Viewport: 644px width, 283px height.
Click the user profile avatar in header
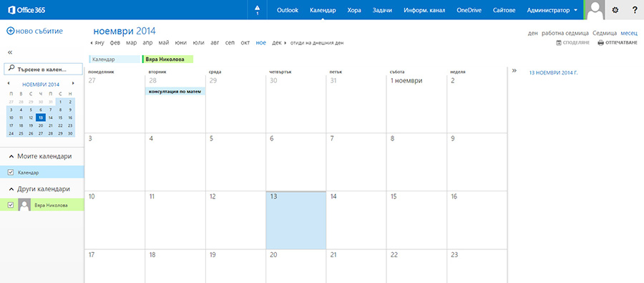click(595, 10)
